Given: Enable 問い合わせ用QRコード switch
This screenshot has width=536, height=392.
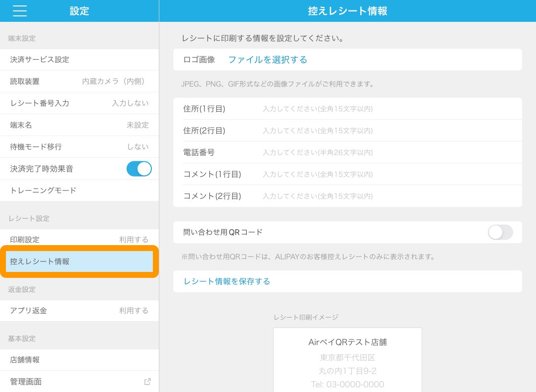Looking at the screenshot, I should click(x=500, y=232).
